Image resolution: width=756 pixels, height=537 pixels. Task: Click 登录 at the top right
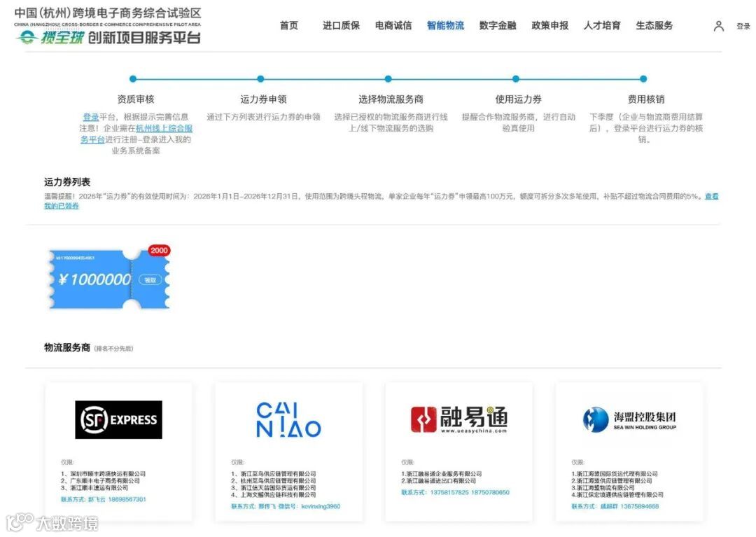coord(743,25)
